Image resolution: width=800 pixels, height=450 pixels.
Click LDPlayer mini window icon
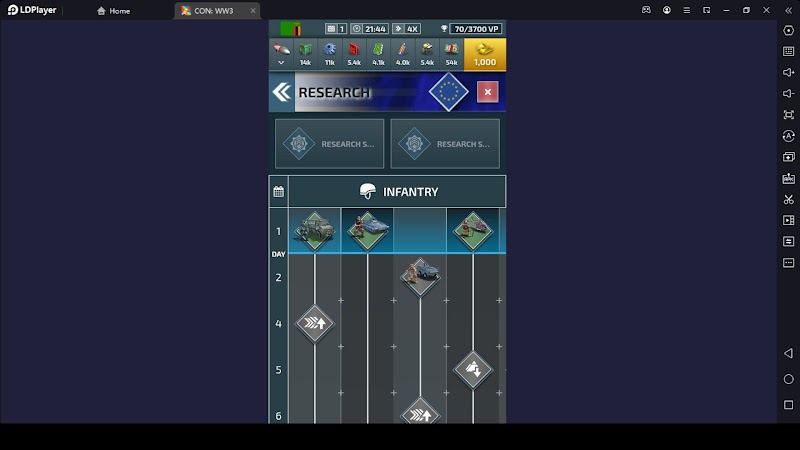click(707, 10)
